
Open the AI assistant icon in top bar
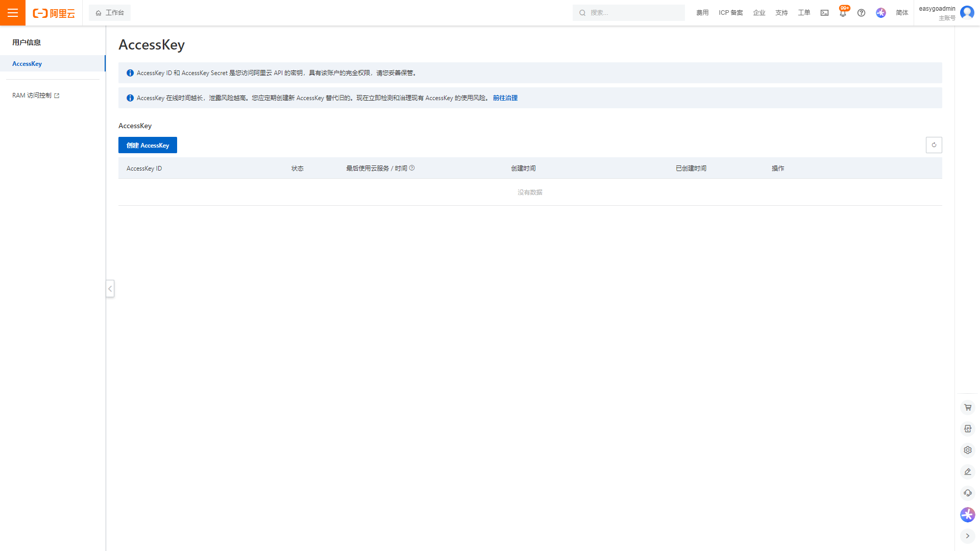(x=880, y=13)
